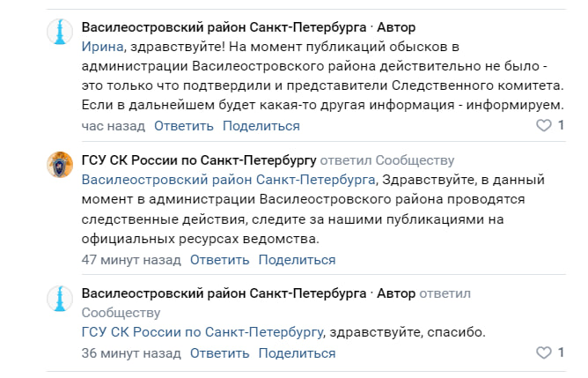Open the '36 минут назад' timestamp
The height and width of the screenshot is (378, 588).
pos(131,353)
